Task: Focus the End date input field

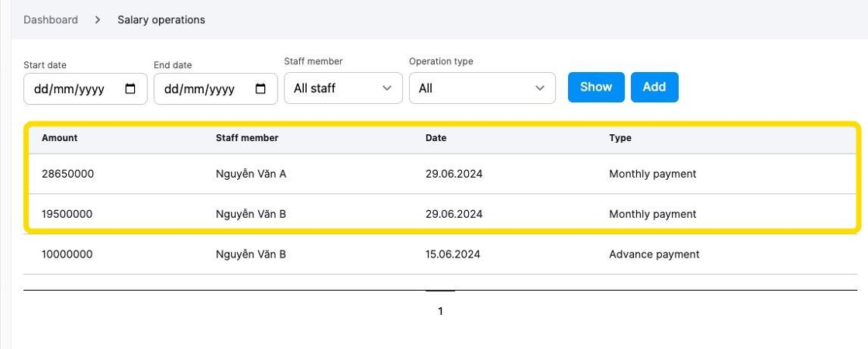Action: pyautogui.click(x=216, y=88)
